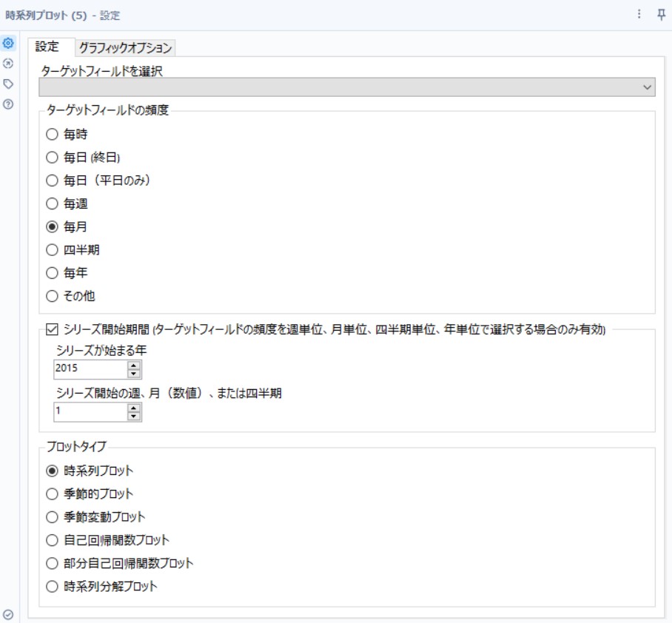
Task: Uncheck the シリーズ開始期間 checkbox
Action: point(50,331)
